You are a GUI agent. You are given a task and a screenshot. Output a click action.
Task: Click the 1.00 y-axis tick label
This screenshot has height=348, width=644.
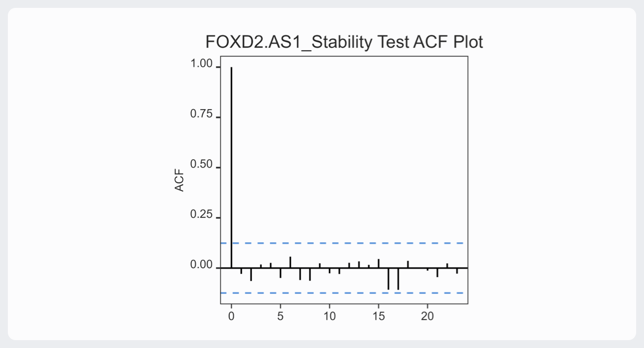click(201, 64)
